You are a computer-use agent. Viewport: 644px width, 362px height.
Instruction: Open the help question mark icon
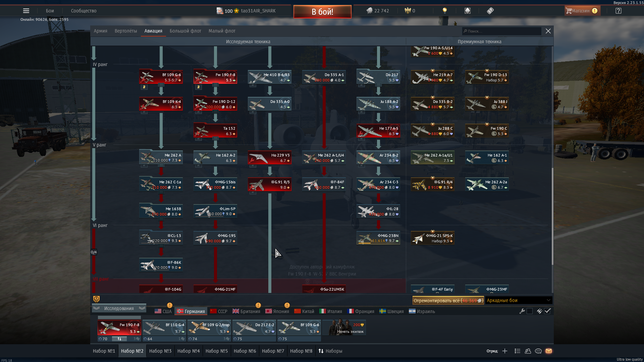tap(619, 11)
